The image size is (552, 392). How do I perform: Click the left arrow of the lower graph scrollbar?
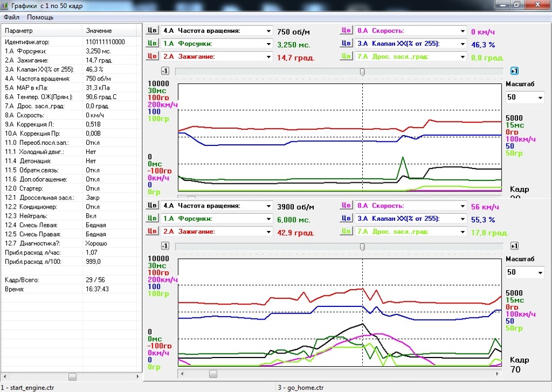(x=182, y=374)
